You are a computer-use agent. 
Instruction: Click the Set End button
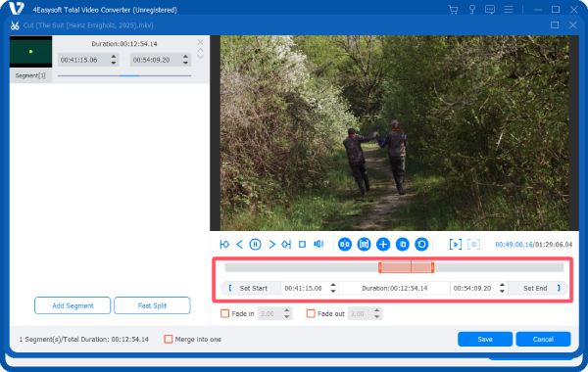pyautogui.click(x=538, y=288)
